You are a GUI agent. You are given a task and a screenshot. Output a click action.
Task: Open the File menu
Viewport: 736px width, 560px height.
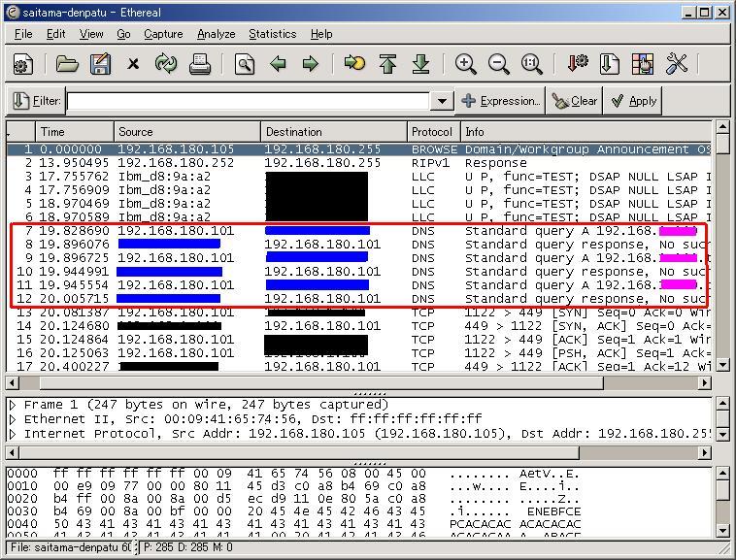[x=23, y=34]
